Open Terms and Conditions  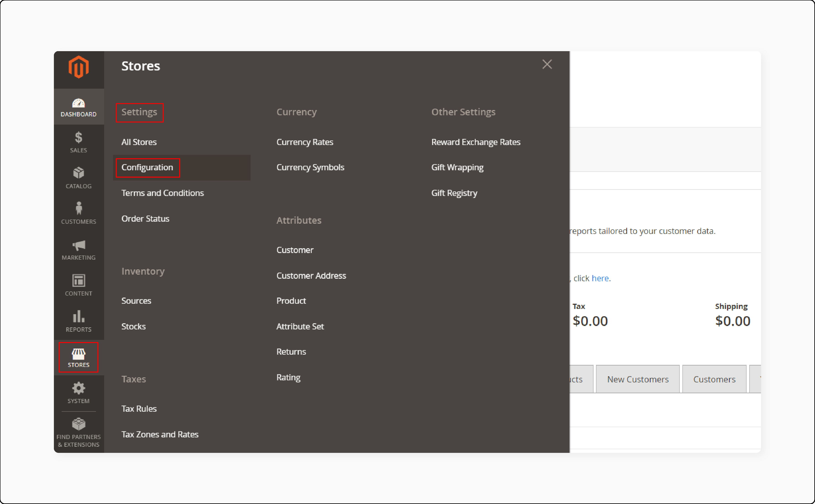click(163, 193)
